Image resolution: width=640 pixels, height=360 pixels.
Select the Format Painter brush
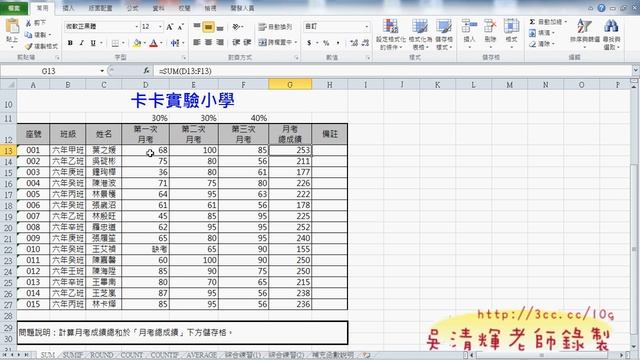click(29, 46)
